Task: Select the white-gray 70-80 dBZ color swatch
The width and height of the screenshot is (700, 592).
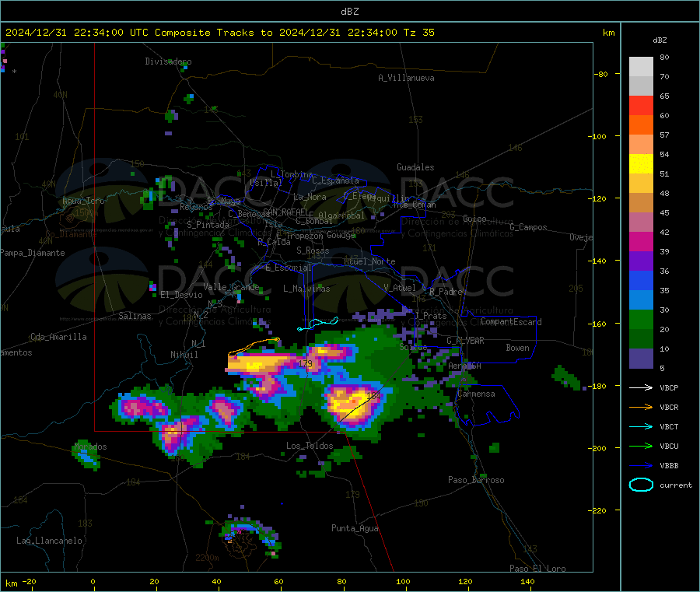Action: click(641, 67)
